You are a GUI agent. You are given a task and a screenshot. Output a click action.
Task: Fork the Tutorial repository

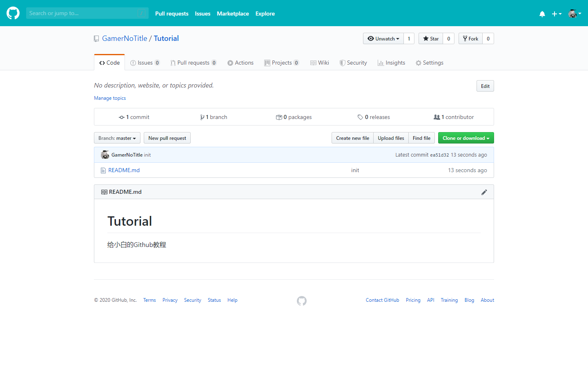(x=470, y=38)
